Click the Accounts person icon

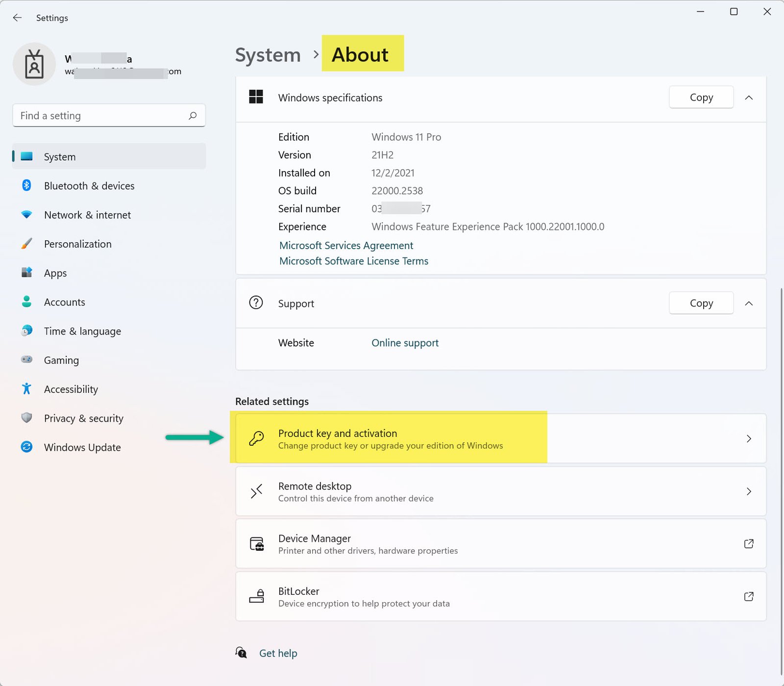(27, 302)
